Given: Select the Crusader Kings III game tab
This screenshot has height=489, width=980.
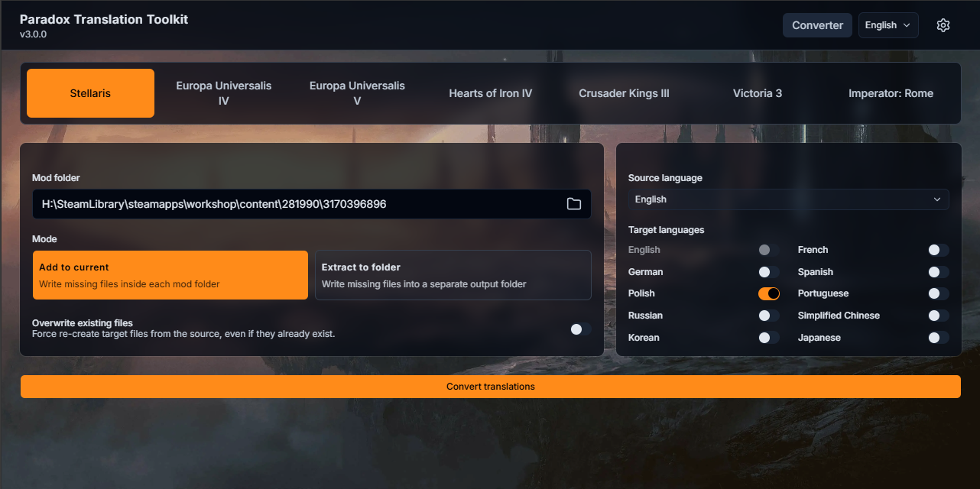Looking at the screenshot, I should (624, 92).
